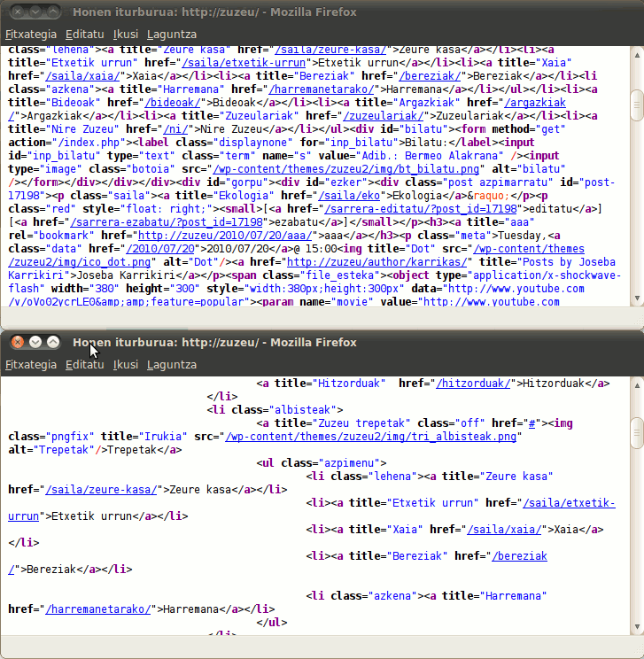Open Laguntza menu in the lower window
Image resolution: width=644 pixels, height=659 pixels.
tap(172, 364)
